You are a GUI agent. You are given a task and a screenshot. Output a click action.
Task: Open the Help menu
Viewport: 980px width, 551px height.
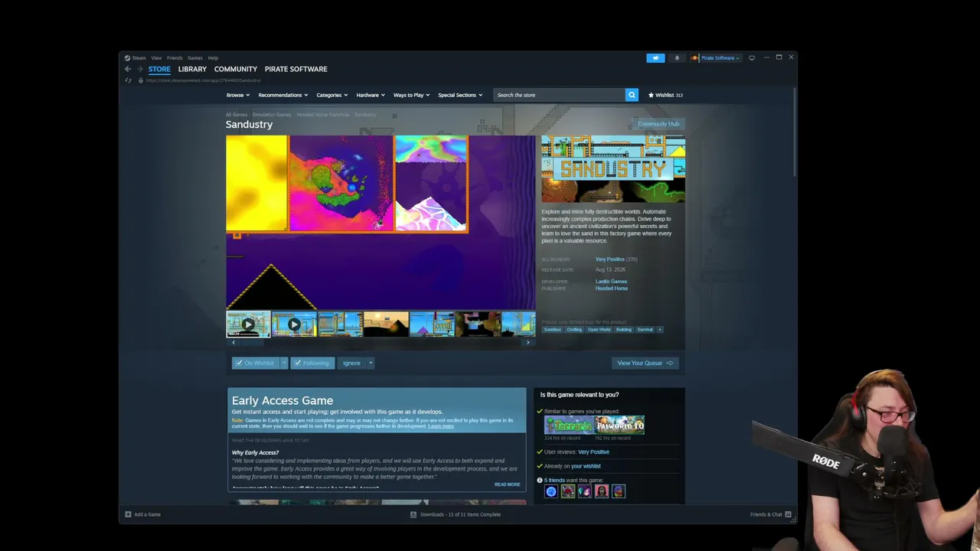(x=213, y=58)
